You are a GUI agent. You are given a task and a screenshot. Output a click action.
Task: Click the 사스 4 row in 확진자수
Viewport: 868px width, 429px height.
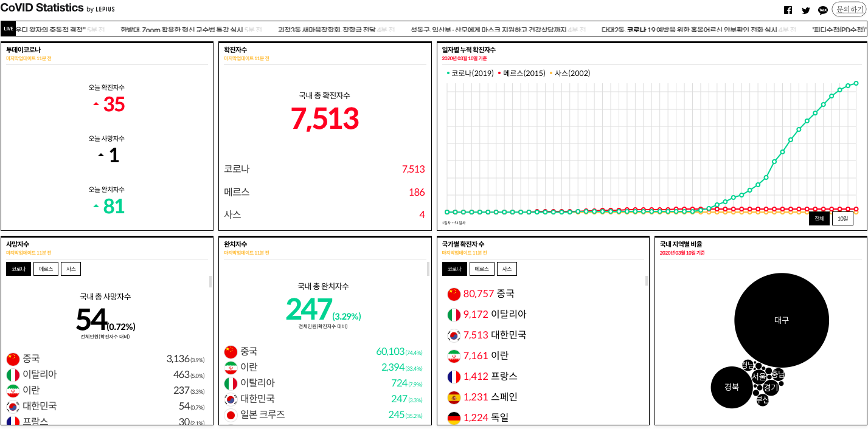[324, 214]
